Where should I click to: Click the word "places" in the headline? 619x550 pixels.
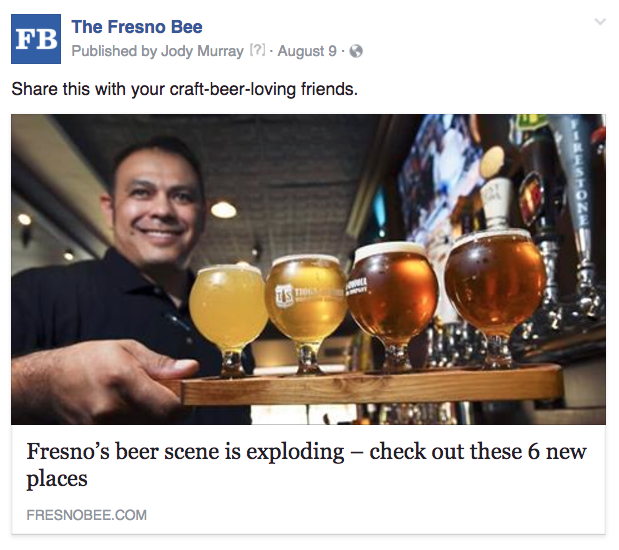pyautogui.click(x=57, y=478)
